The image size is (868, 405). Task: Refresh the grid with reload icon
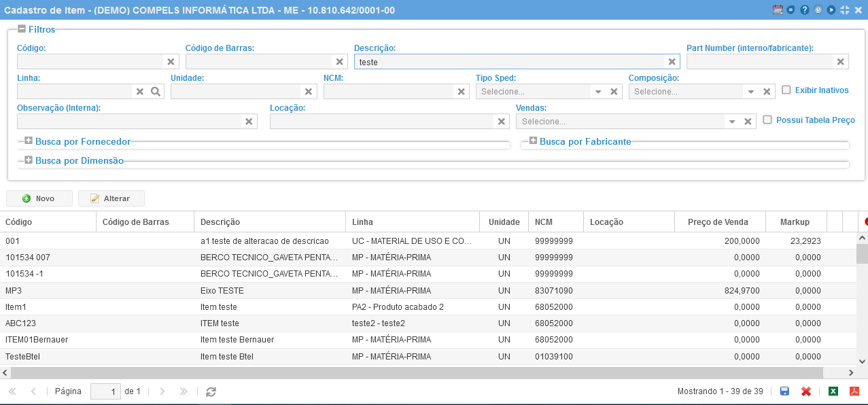tap(211, 391)
